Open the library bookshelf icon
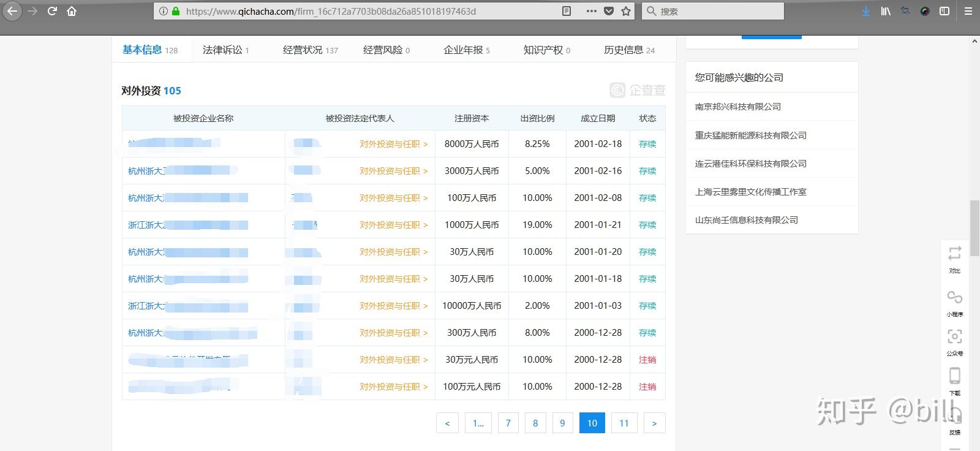 886,11
